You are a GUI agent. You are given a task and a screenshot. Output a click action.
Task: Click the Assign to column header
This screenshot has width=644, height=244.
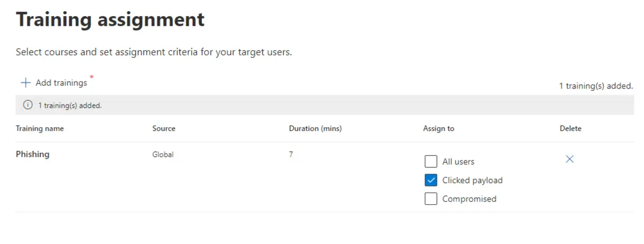click(438, 129)
